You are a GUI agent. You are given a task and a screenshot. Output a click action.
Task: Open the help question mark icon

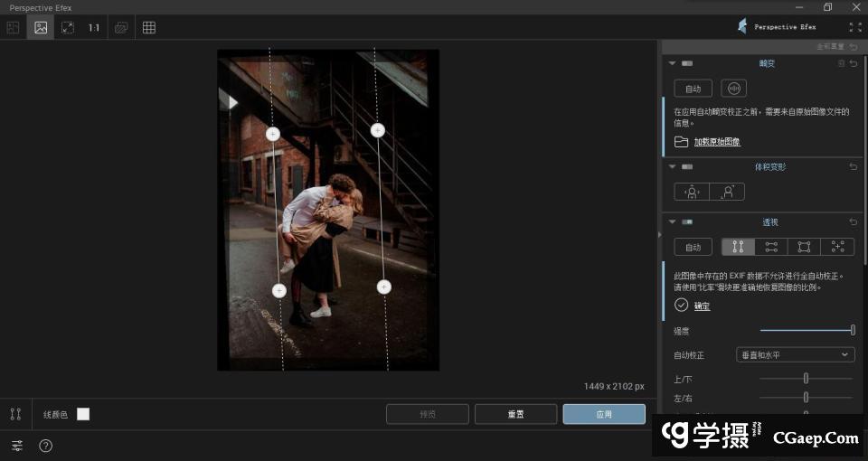pos(46,446)
